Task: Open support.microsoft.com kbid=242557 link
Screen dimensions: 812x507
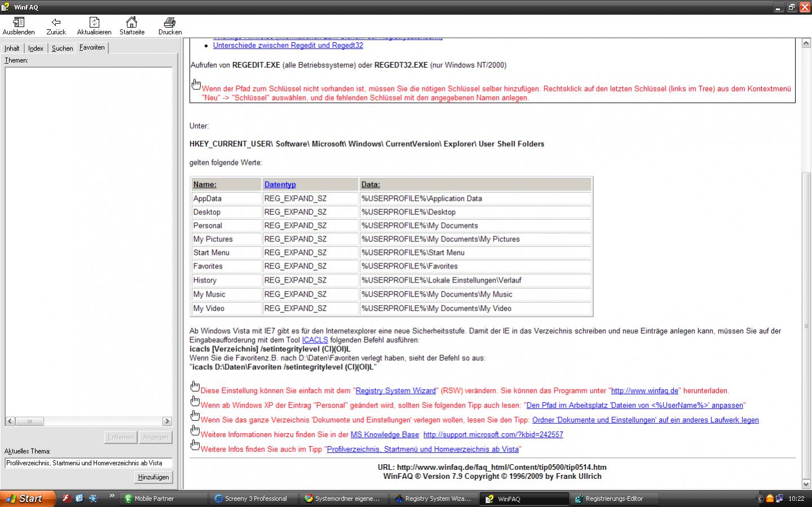Action: coord(493,435)
